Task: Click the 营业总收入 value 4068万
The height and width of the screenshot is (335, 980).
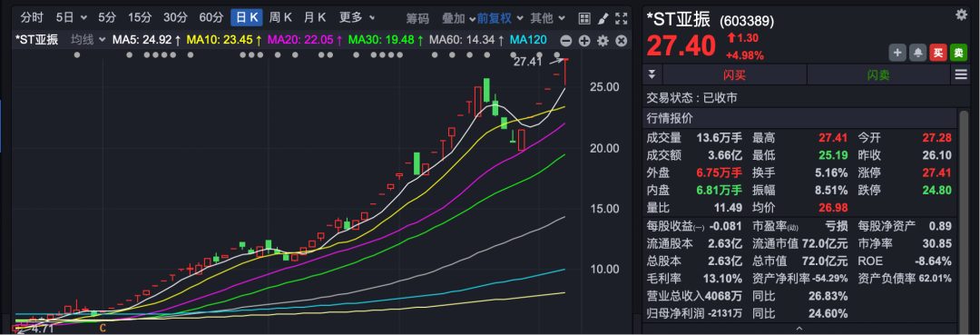Action: [x=723, y=296]
